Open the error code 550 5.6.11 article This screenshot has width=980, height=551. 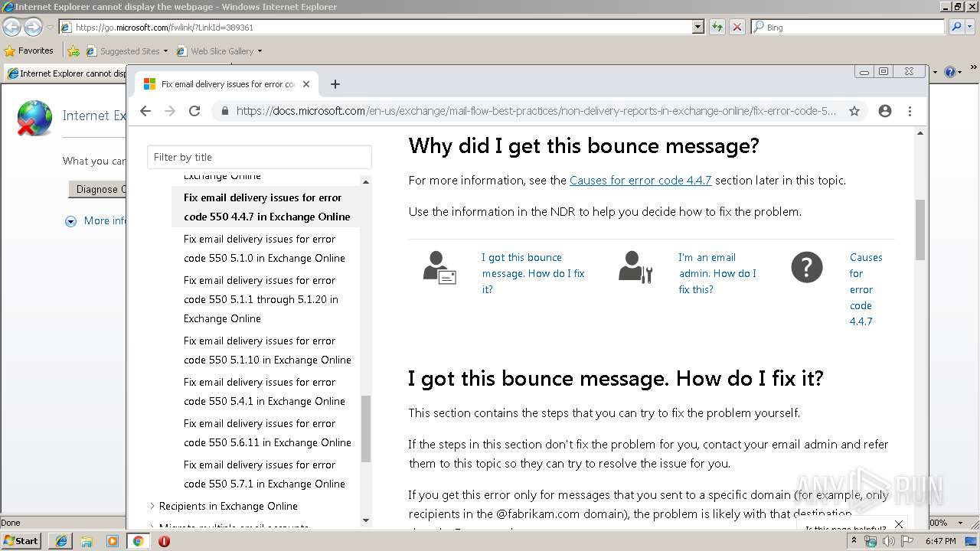pyautogui.click(x=267, y=433)
